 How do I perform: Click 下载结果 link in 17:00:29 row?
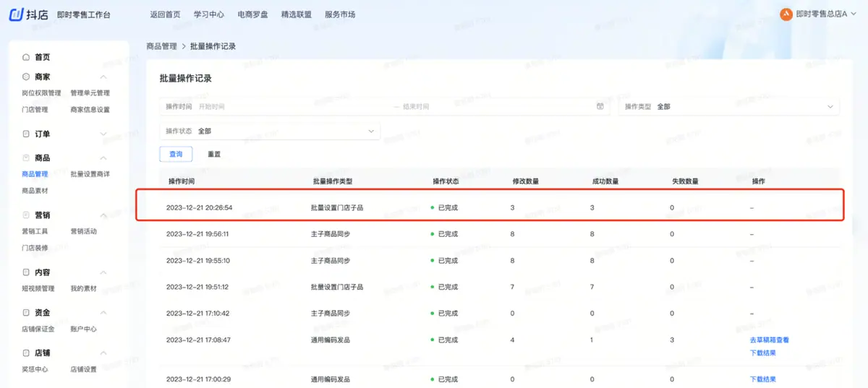763,379
